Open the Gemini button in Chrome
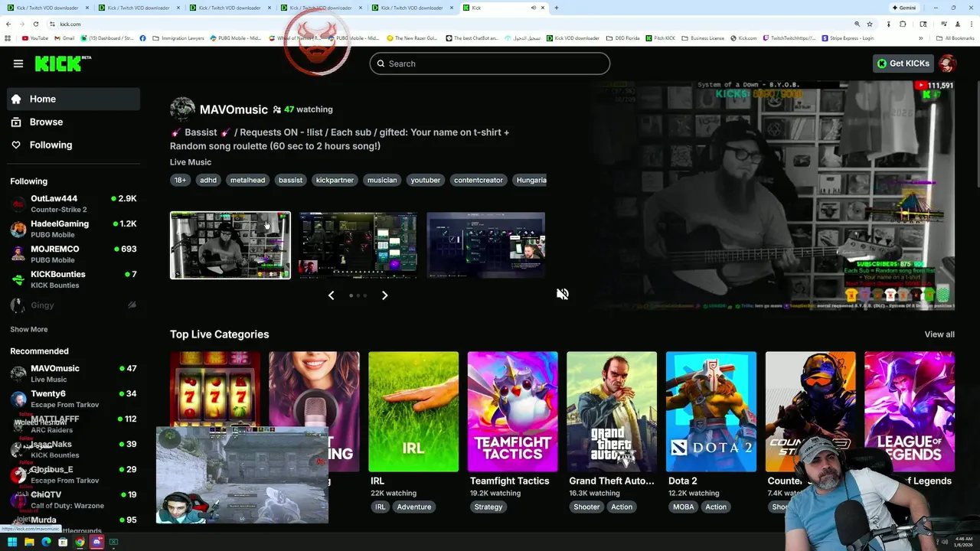 tap(904, 8)
